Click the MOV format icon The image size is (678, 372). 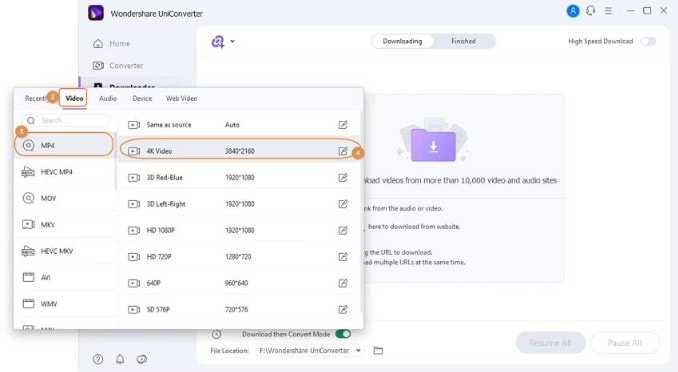(28, 198)
